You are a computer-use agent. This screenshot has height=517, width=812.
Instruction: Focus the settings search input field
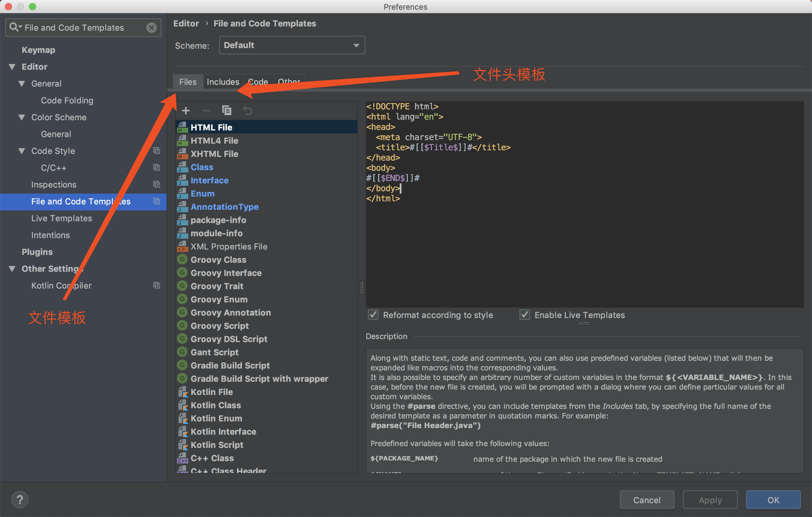83,28
